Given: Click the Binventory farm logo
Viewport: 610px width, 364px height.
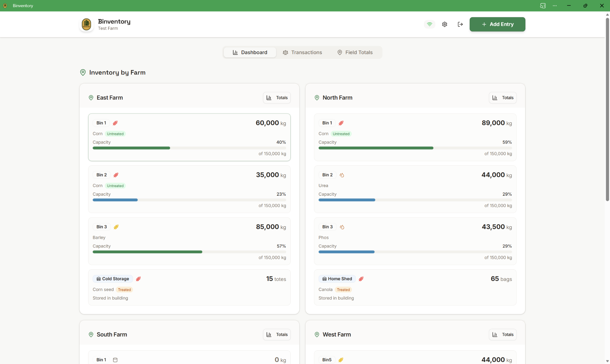Looking at the screenshot, I should (x=86, y=24).
